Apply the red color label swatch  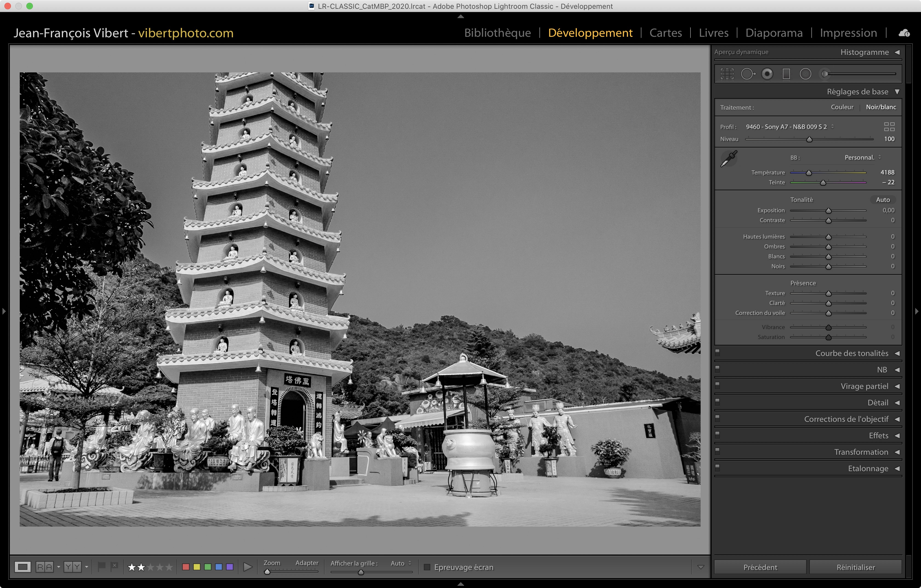pos(186,567)
